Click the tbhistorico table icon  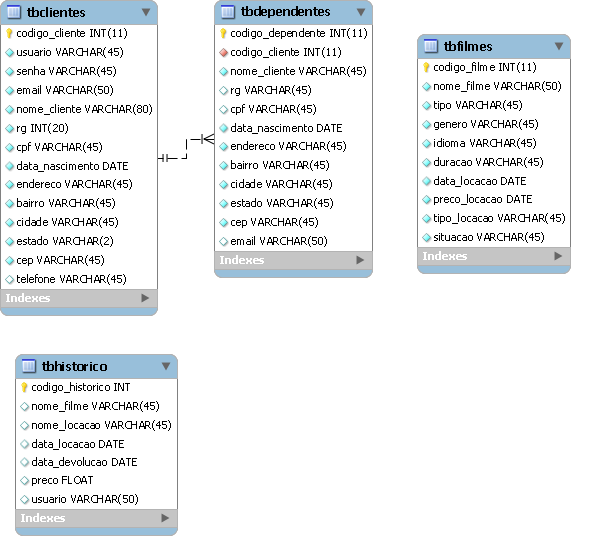(29, 366)
